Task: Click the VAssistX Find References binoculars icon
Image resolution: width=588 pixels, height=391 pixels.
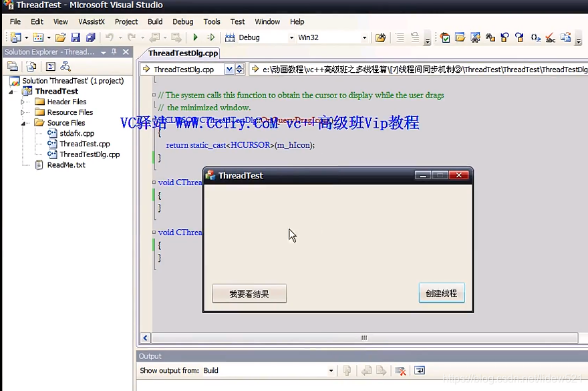Action: click(490, 37)
